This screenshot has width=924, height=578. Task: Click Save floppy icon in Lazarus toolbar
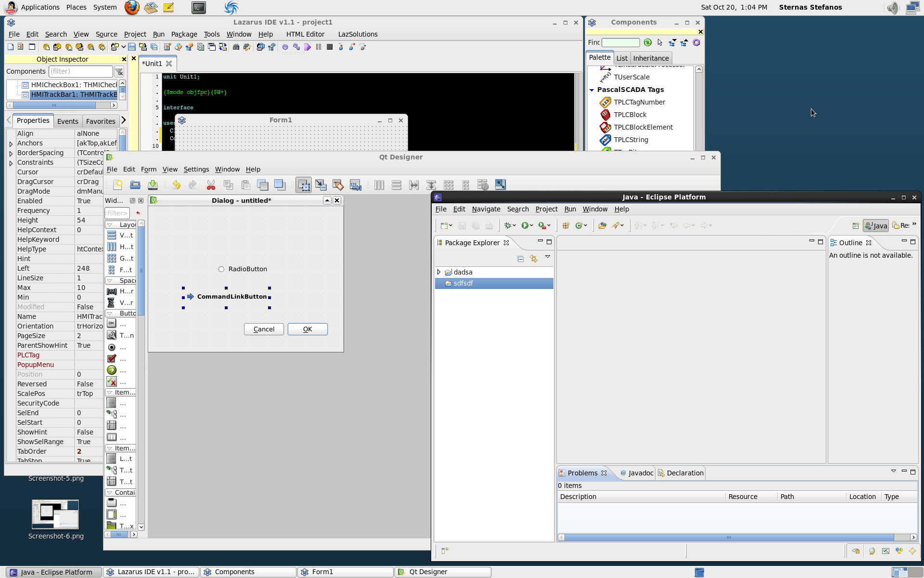pos(131,47)
